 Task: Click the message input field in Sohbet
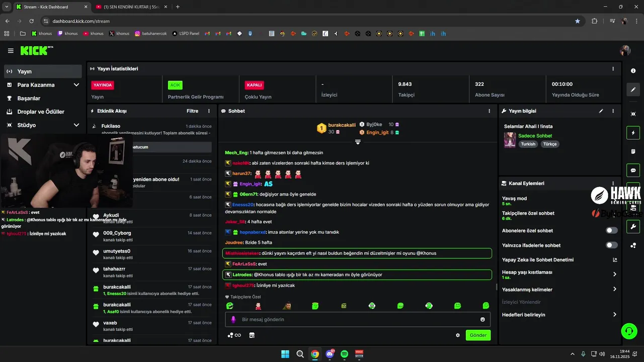pos(357,319)
